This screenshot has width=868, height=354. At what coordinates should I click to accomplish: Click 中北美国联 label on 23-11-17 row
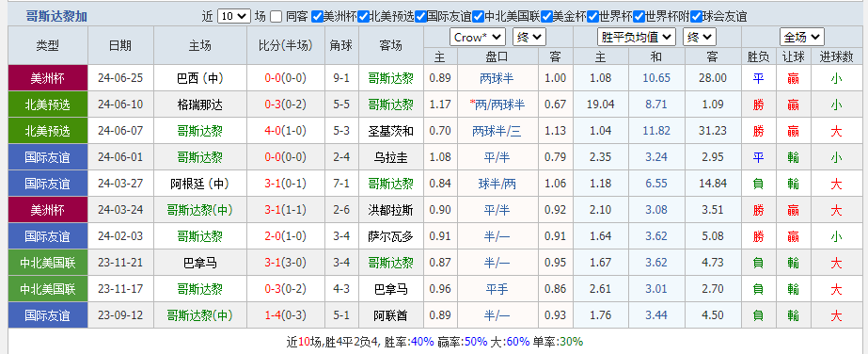pyautogui.click(x=48, y=289)
